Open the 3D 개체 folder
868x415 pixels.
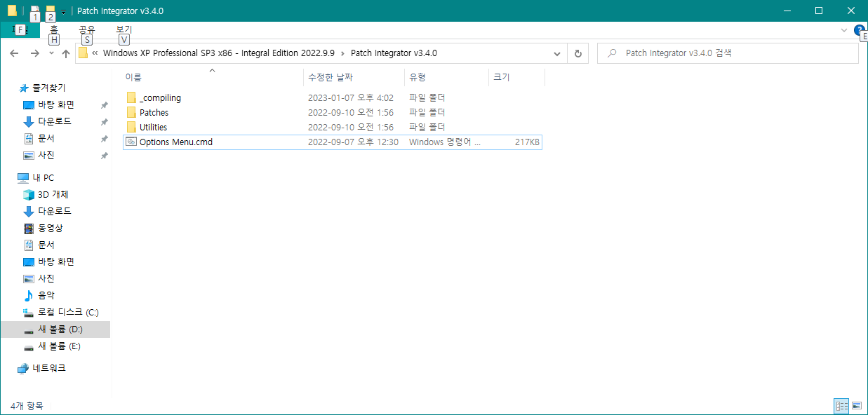[53, 194]
